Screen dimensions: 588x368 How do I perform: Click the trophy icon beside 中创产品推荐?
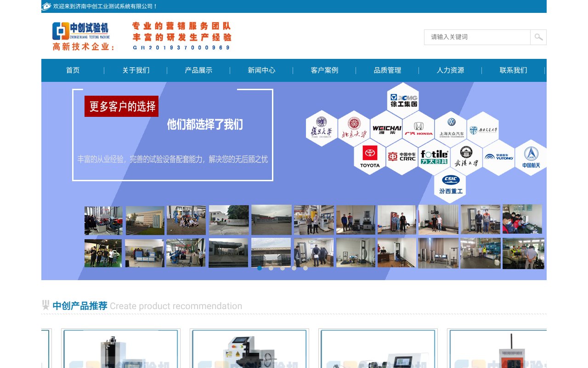45,305
